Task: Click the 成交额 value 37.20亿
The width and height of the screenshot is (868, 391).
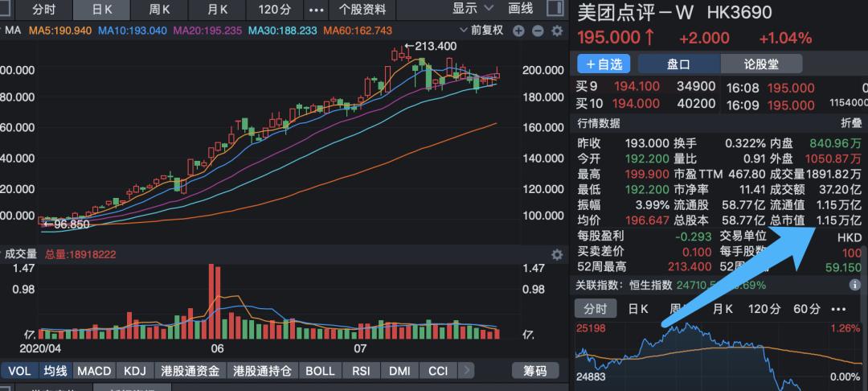Action: click(x=840, y=189)
